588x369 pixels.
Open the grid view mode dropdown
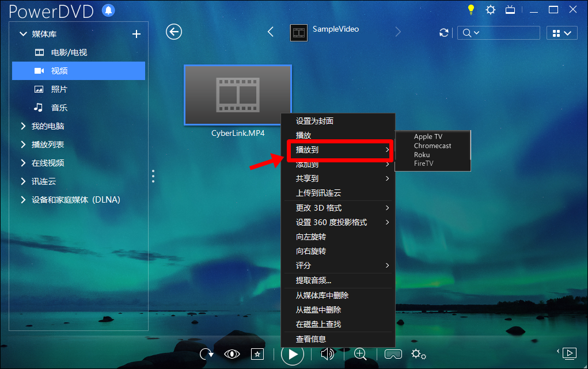tap(562, 33)
